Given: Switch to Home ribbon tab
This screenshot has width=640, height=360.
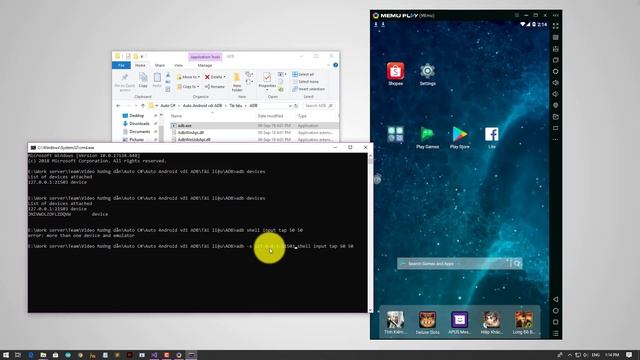Looking at the screenshot, I should point(140,65).
